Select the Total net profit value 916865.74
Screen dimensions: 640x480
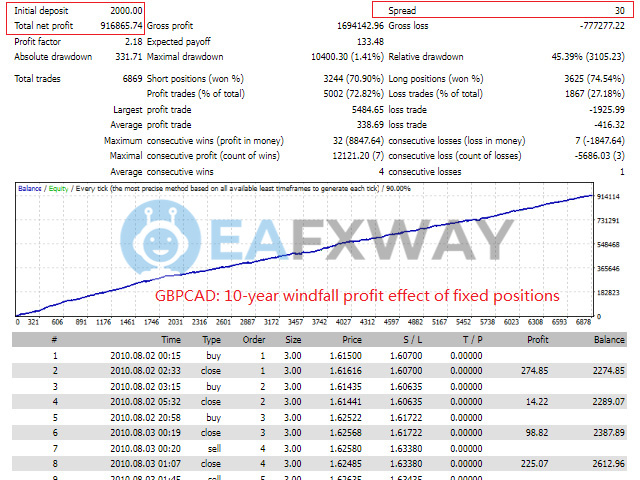(x=121, y=26)
